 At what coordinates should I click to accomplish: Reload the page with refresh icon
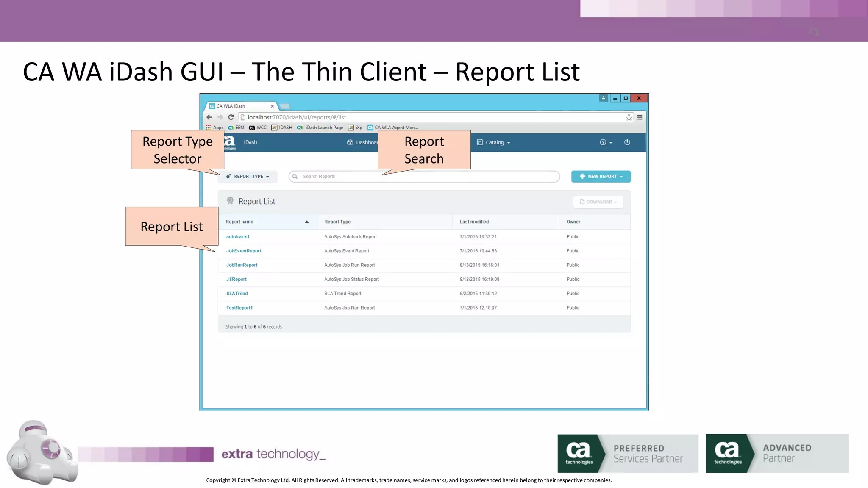coord(231,117)
